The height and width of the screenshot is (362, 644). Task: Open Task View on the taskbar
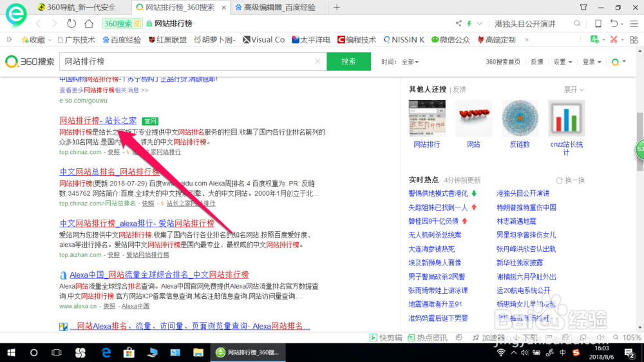pyautogui.click(x=56, y=352)
